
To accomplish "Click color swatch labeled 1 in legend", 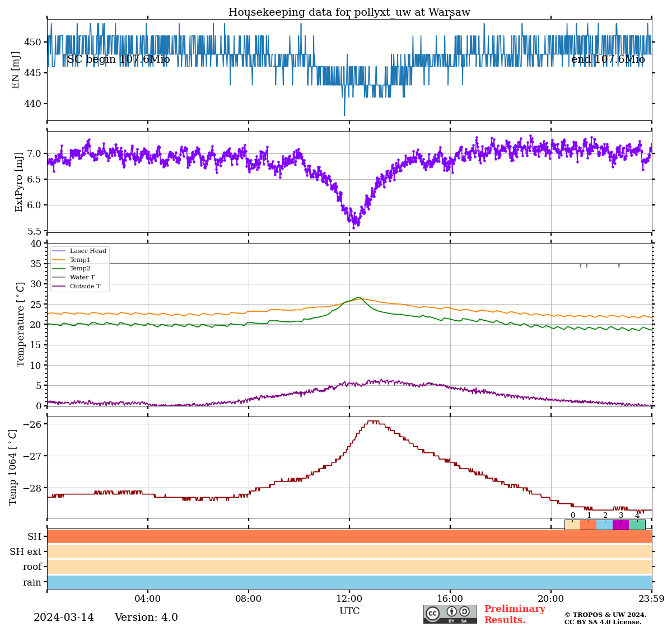I will pyautogui.click(x=589, y=525).
